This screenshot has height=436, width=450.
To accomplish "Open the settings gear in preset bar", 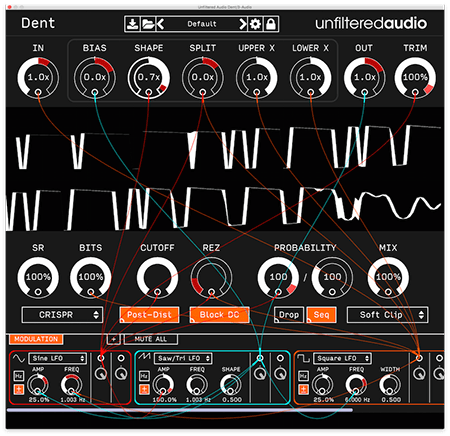I will pos(255,24).
